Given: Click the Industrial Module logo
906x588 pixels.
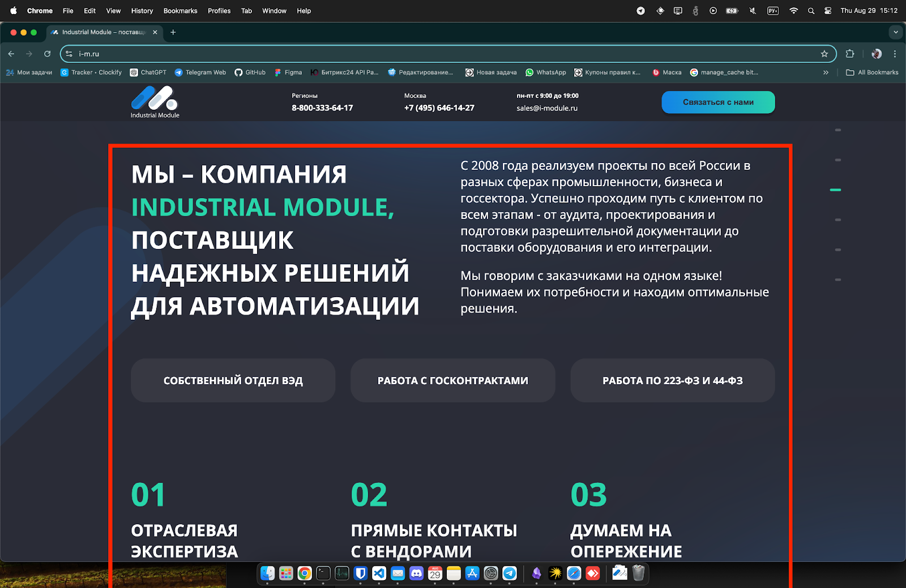Looking at the screenshot, I should point(155,102).
